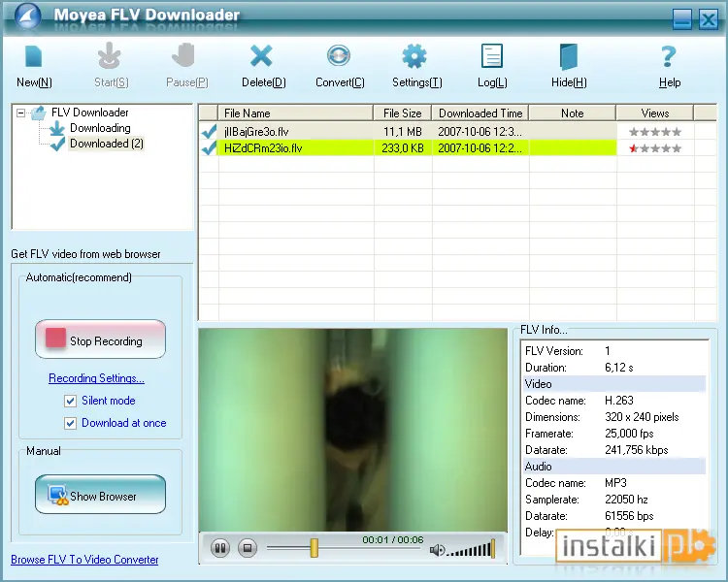This screenshot has width=728, height=582.
Task: Open the Log(L) document icon
Action: pos(492,56)
